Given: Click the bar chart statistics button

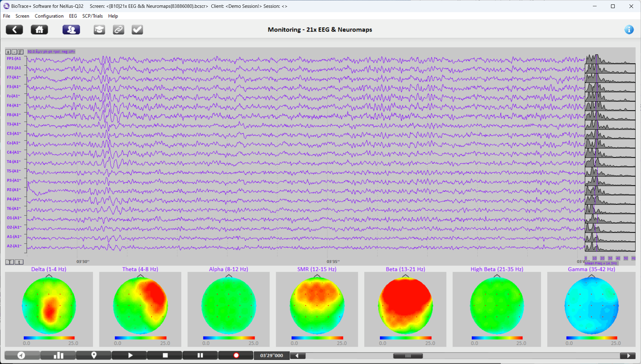Looking at the screenshot, I should click(x=58, y=355).
